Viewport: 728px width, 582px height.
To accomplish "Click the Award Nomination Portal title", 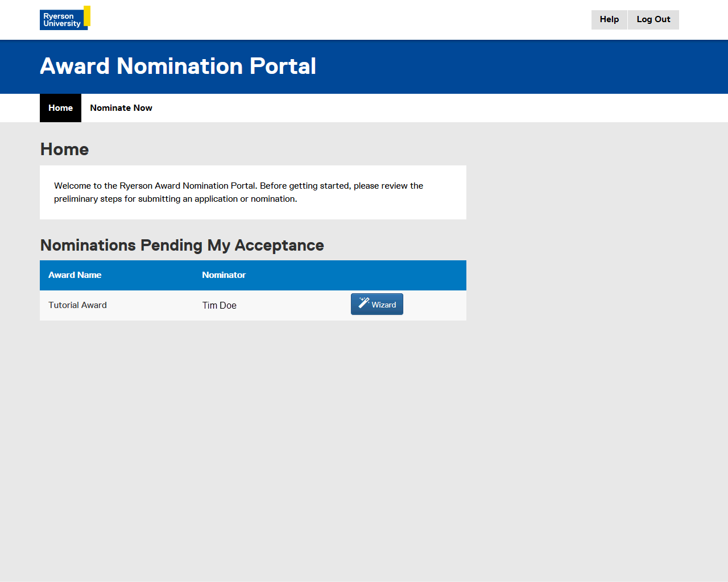I will (178, 66).
